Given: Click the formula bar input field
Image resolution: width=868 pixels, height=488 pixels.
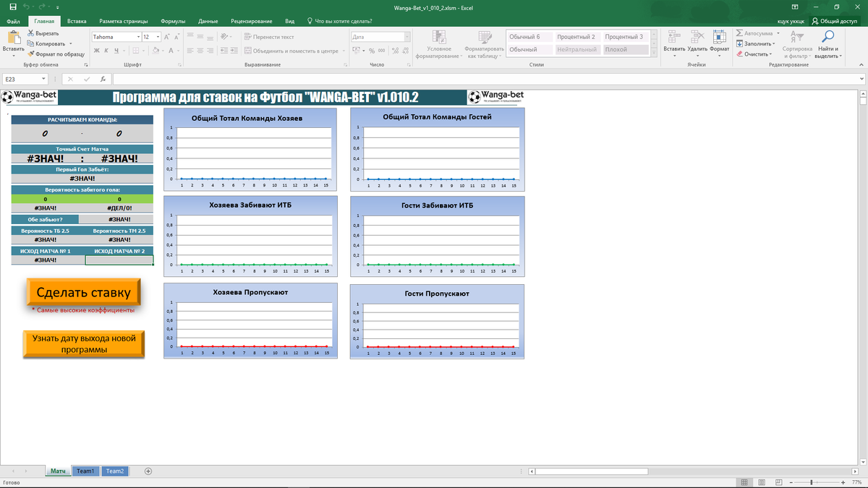Looking at the screenshot, I should click(484, 79).
